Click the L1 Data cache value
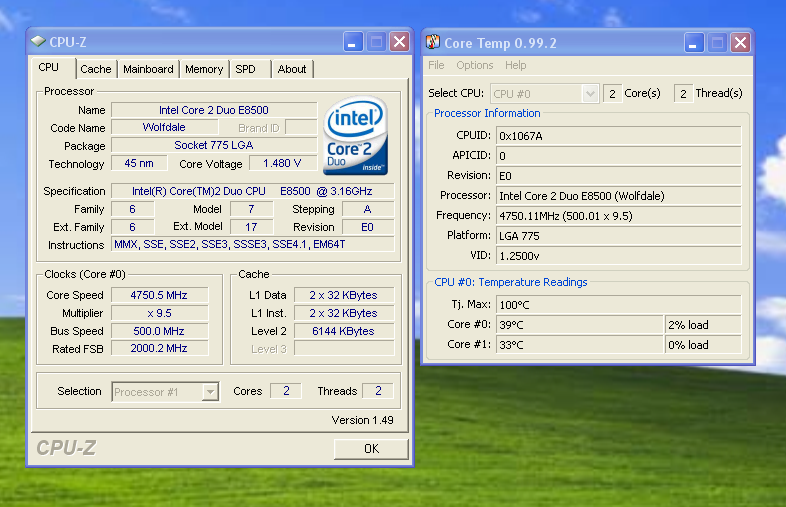 tap(344, 295)
